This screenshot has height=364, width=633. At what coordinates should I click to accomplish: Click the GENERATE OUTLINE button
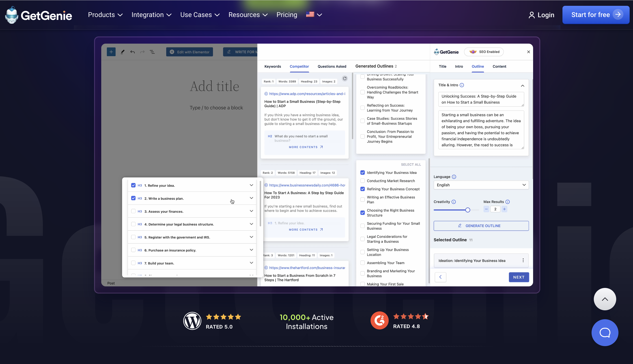point(481,226)
